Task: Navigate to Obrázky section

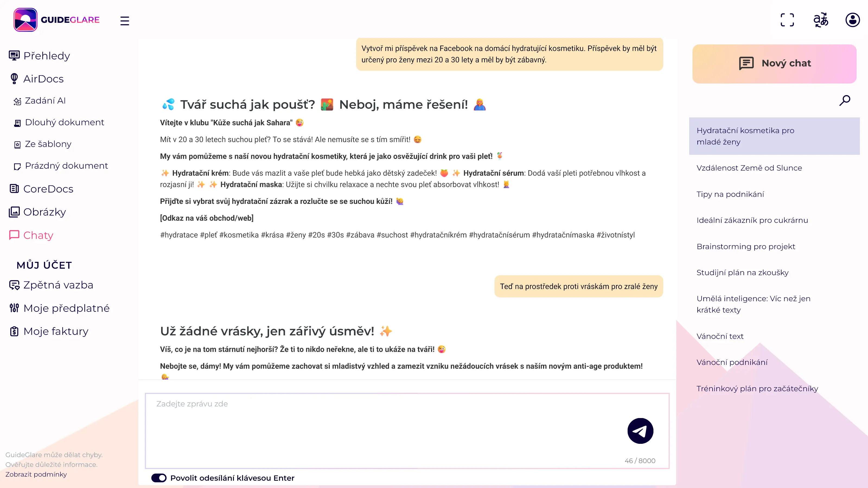Action: [x=44, y=211]
